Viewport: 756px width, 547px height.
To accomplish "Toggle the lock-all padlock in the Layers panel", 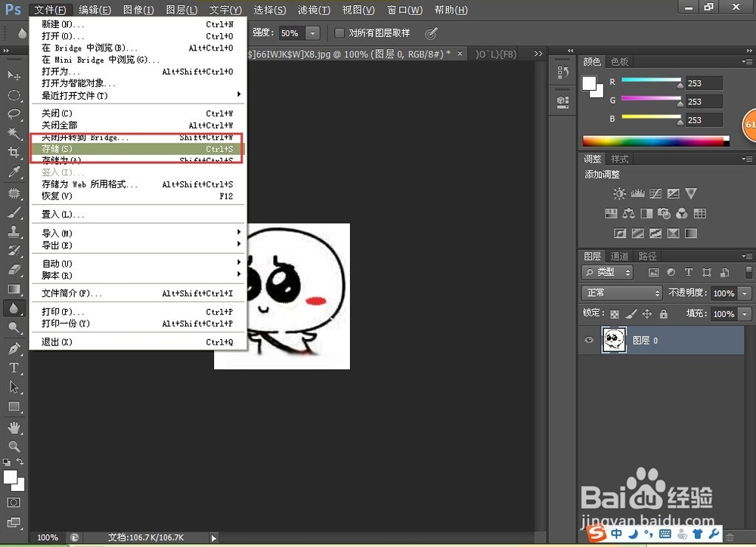I will click(664, 314).
